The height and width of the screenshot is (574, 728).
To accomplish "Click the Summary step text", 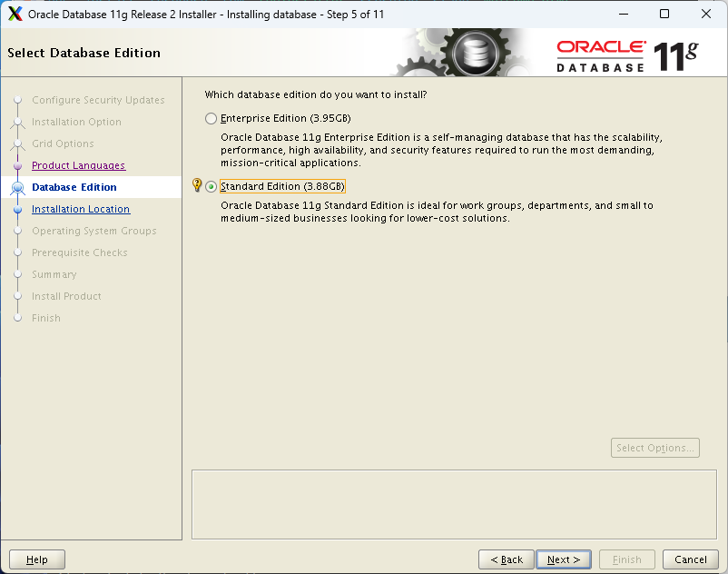I will 54,274.
